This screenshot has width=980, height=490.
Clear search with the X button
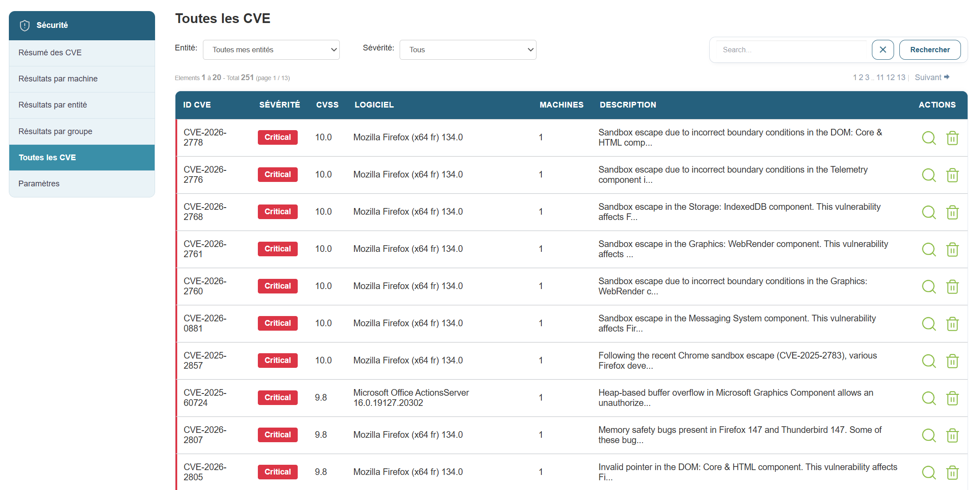(883, 50)
